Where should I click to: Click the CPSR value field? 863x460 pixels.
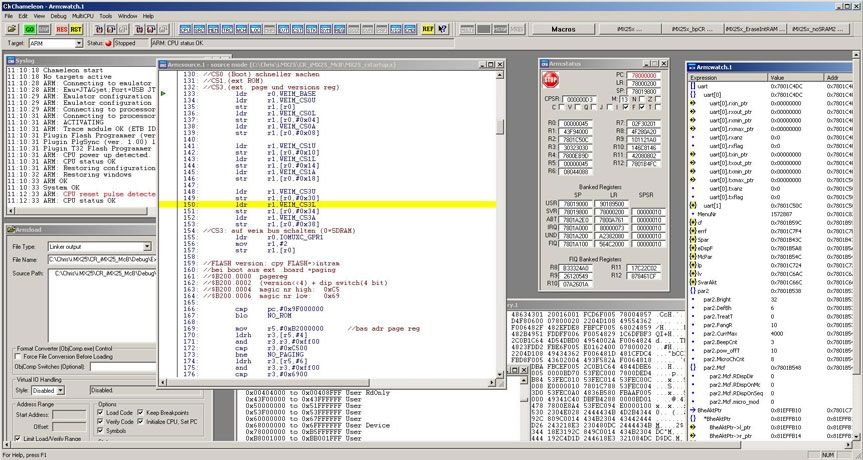pos(579,99)
